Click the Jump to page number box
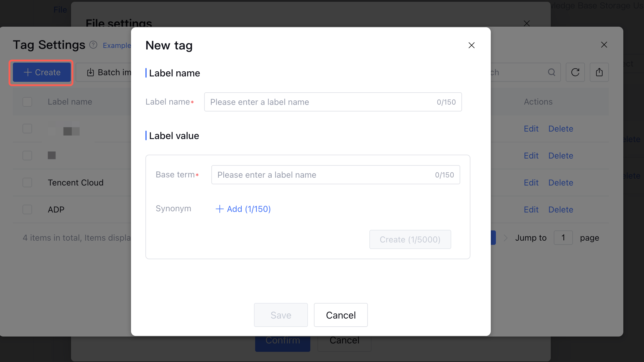This screenshot has width=644, height=362. [563, 238]
